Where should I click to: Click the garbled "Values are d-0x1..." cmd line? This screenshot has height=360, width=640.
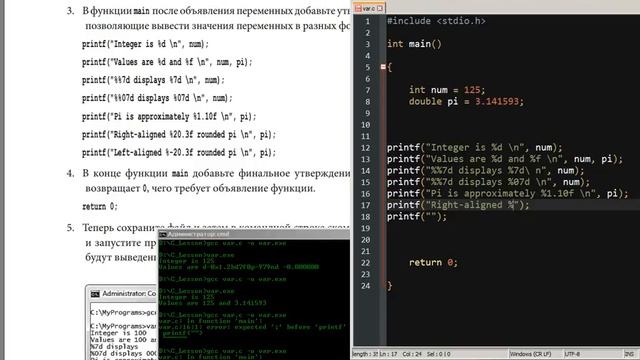[x=239, y=267]
